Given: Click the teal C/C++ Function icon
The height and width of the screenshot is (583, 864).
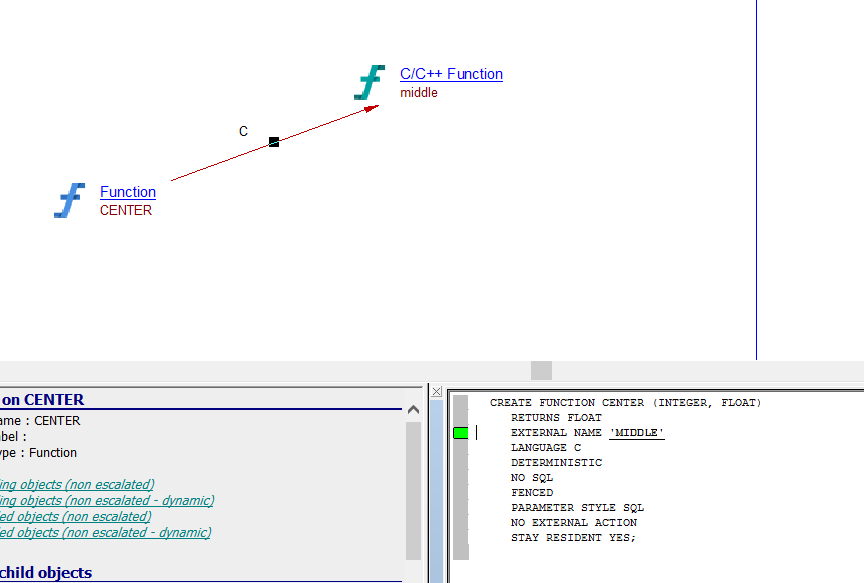Looking at the screenshot, I should 369,83.
